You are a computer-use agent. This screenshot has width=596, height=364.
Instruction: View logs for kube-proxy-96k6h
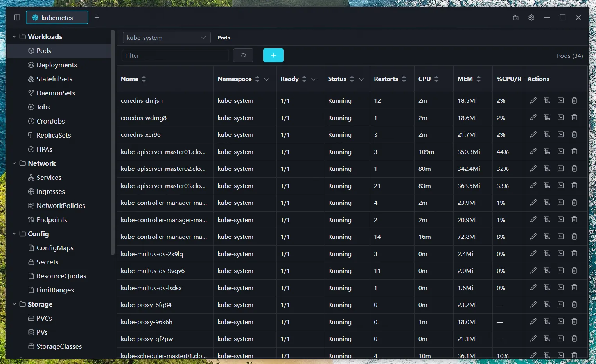click(547, 321)
